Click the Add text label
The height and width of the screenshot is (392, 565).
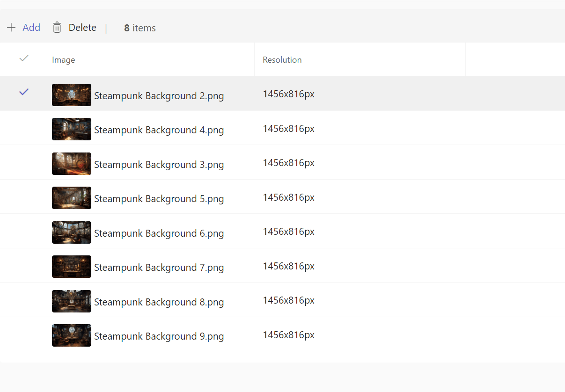31,28
